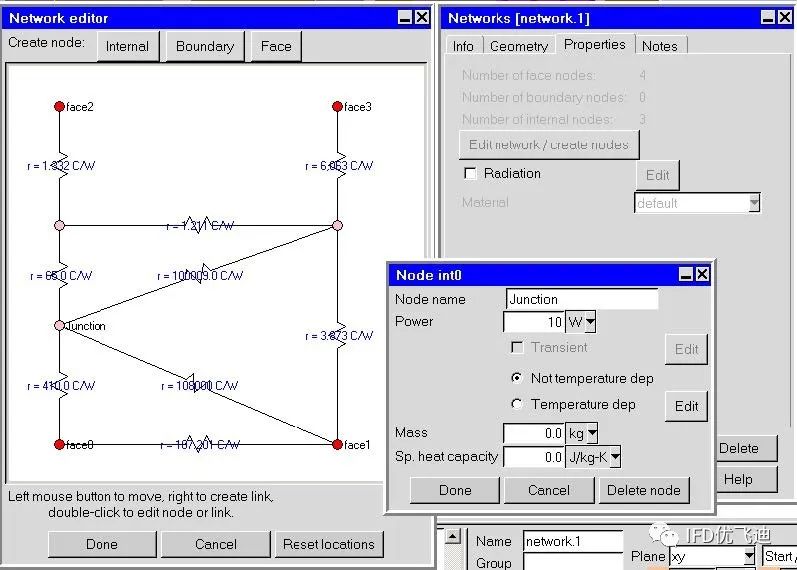Create an Internal node
Image resolution: width=797 pixels, height=570 pixels.
click(128, 46)
